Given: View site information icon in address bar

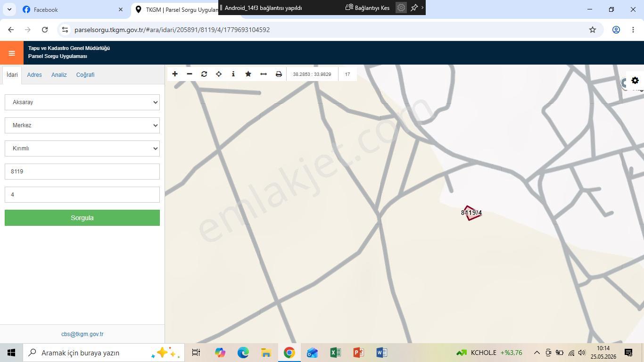Looking at the screenshot, I should (66, 30).
